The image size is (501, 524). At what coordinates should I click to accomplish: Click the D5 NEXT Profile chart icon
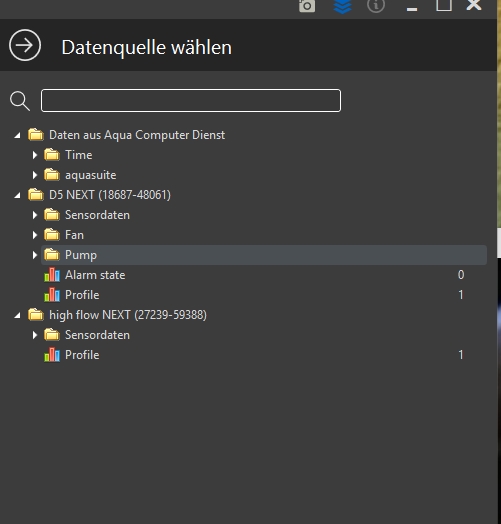point(52,295)
